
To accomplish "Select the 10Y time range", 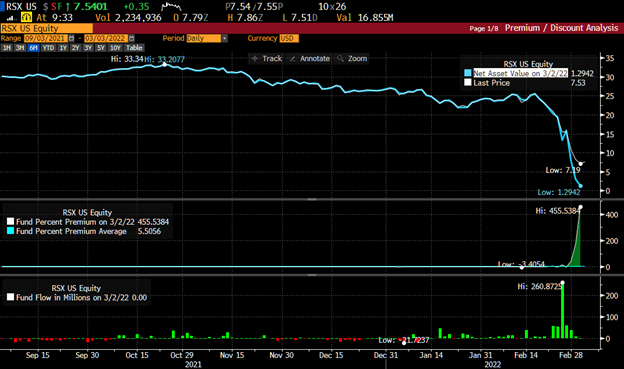I will pos(115,48).
